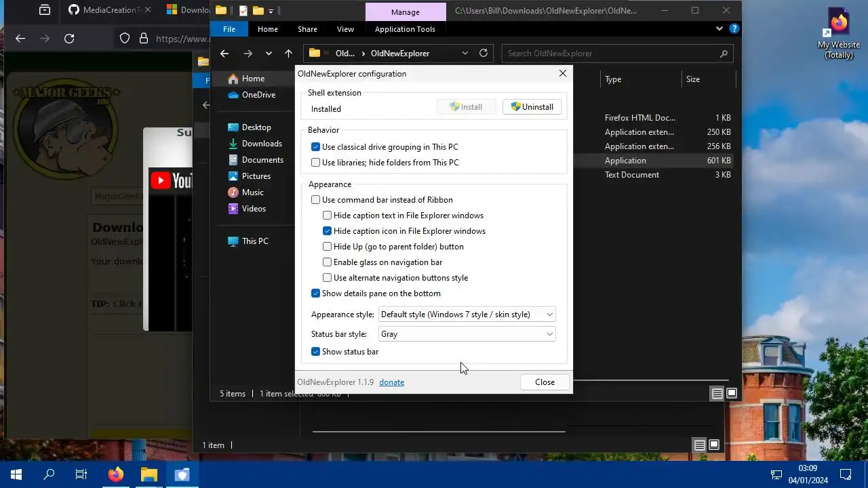Toggle Show details pane on the bottom
Viewport: 868px width, 488px height.
(316, 293)
